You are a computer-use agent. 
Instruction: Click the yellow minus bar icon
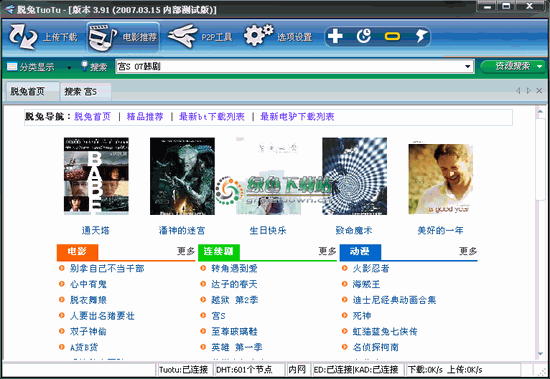(x=392, y=36)
